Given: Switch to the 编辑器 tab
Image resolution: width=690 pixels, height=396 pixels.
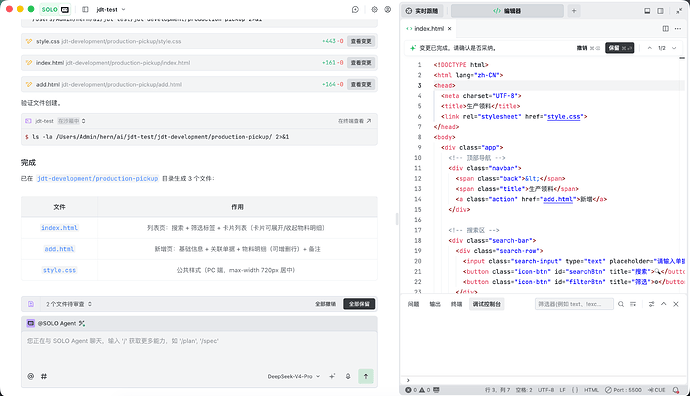Looking at the screenshot, I should (x=507, y=11).
